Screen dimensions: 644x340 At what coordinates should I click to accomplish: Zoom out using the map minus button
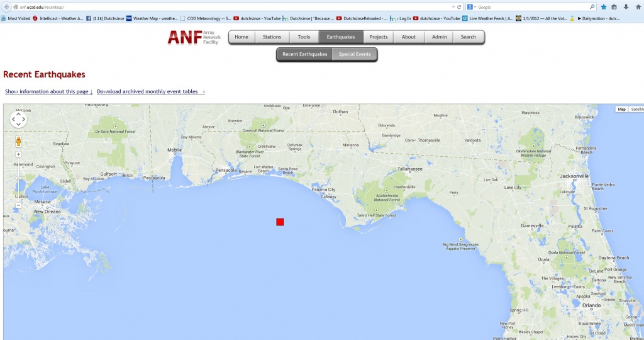(x=18, y=205)
